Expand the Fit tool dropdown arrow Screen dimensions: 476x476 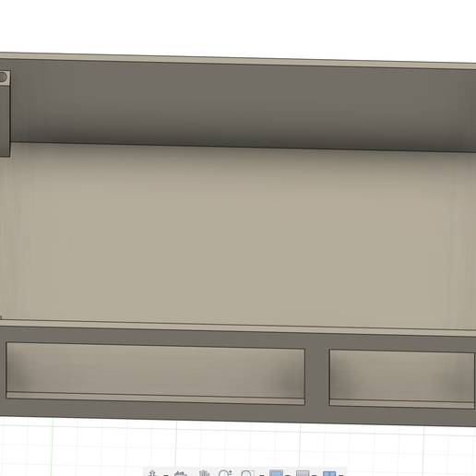[x=262, y=474]
